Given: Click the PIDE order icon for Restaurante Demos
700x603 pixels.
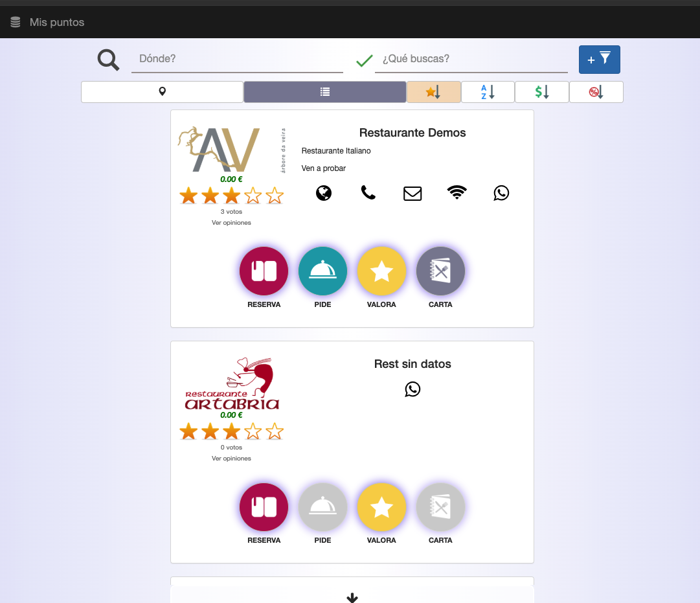Looking at the screenshot, I should pos(322,271).
